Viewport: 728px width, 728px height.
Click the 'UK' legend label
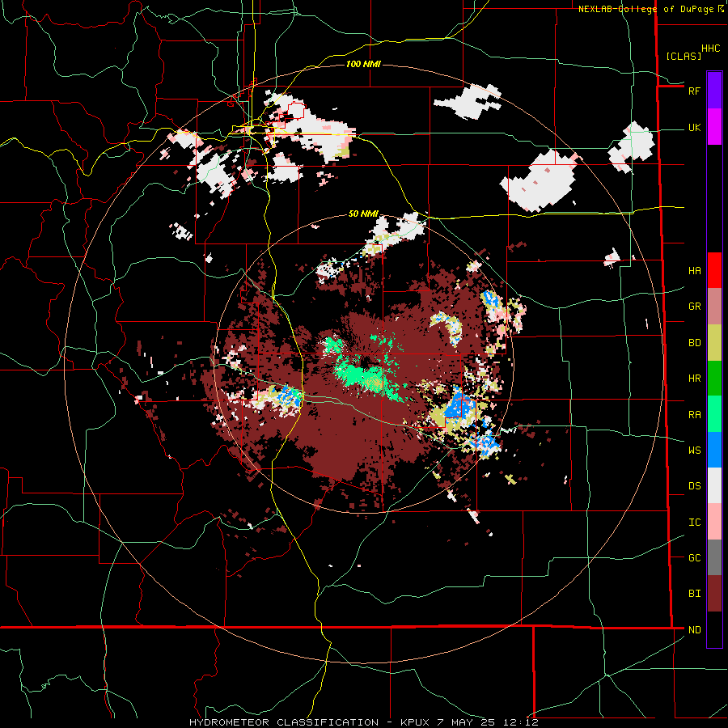click(694, 128)
